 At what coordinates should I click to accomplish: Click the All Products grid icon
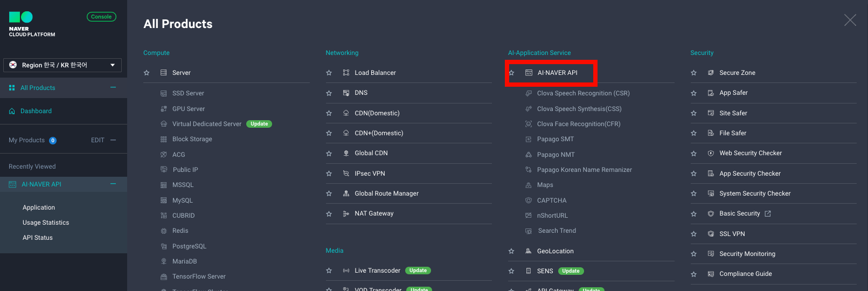coord(12,88)
